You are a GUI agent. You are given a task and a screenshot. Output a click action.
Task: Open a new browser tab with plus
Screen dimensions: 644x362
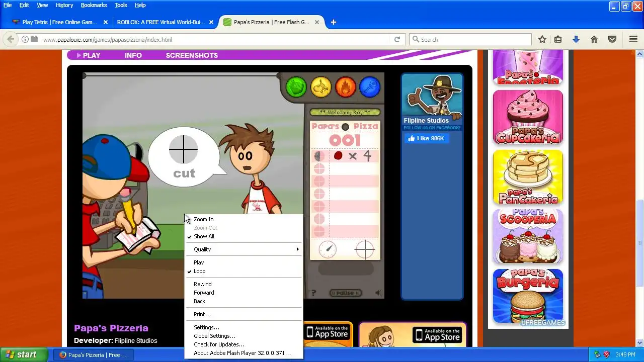pyautogui.click(x=333, y=22)
